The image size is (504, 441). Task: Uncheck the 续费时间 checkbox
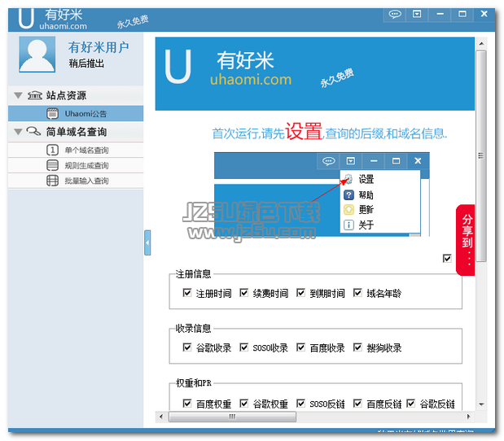point(244,293)
